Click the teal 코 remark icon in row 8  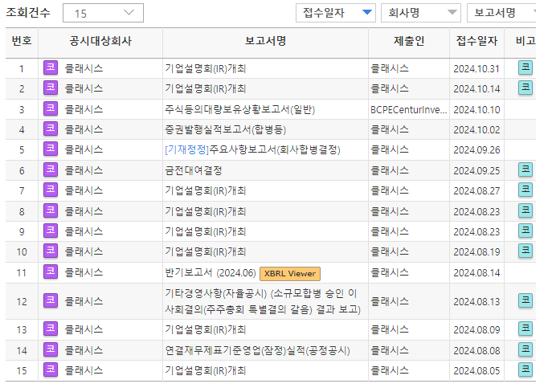point(526,210)
